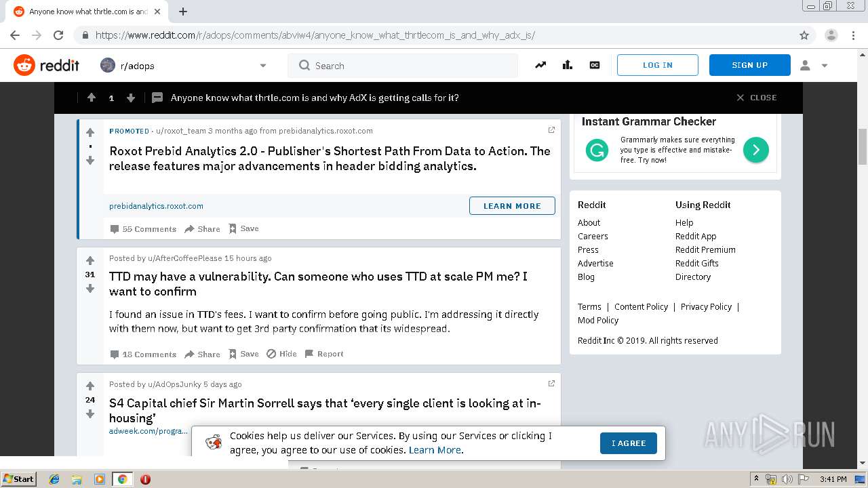Click the browser back arrow
The image size is (868, 488).
(x=15, y=35)
